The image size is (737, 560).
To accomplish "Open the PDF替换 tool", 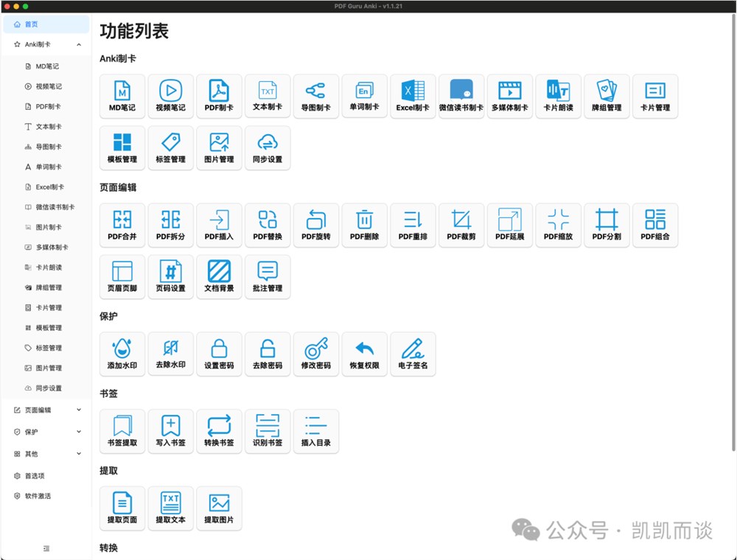I will coord(268,225).
